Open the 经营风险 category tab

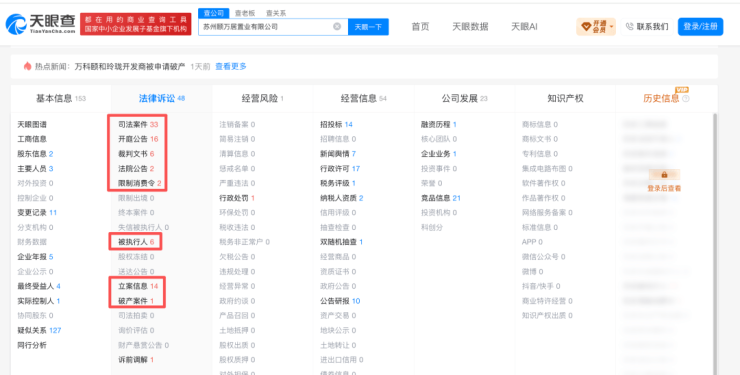(x=263, y=99)
